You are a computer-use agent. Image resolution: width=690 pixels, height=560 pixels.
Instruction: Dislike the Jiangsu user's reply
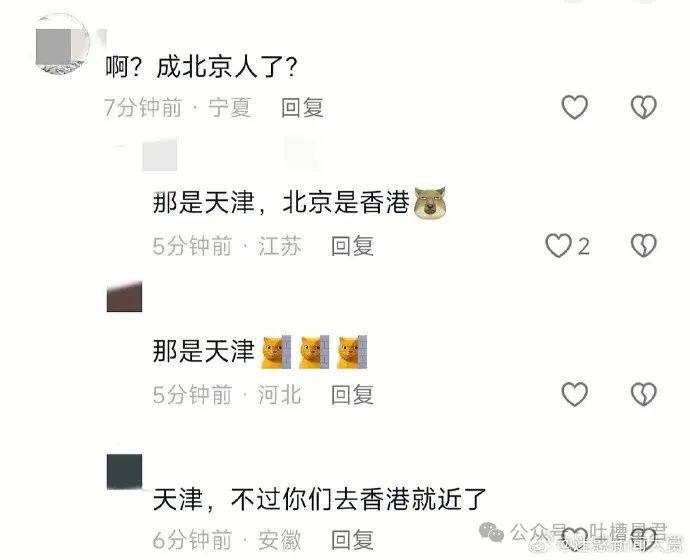pyautogui.click(x=644, y=245)
